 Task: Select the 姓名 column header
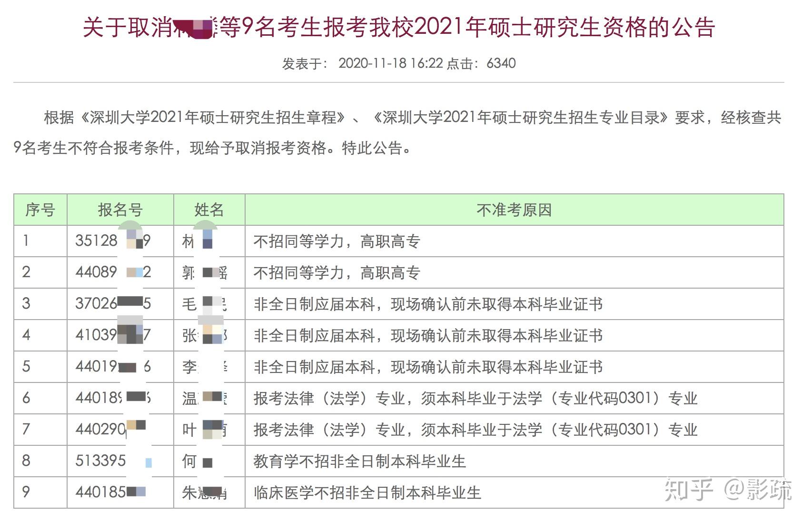click(209, 210)
